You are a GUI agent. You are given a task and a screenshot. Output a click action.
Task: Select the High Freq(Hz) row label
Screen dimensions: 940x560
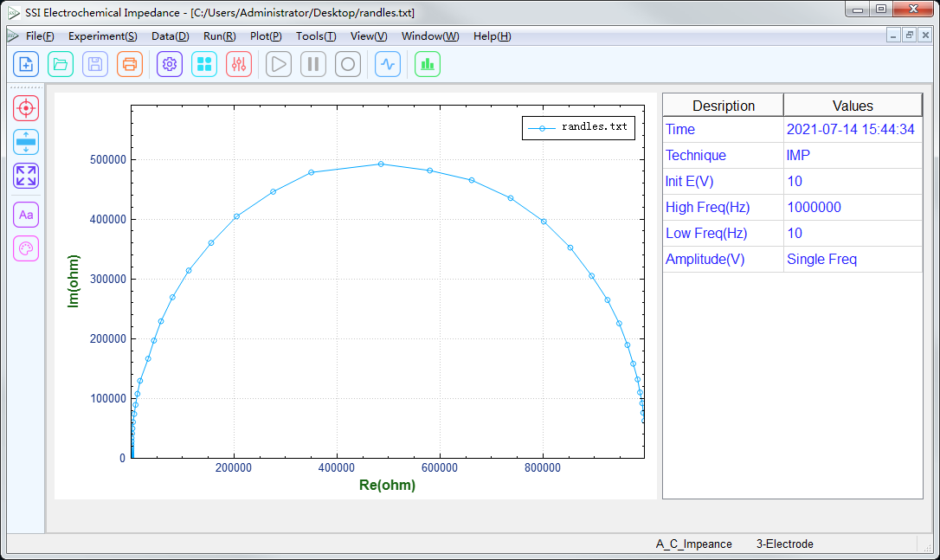(x=723, y=208)
